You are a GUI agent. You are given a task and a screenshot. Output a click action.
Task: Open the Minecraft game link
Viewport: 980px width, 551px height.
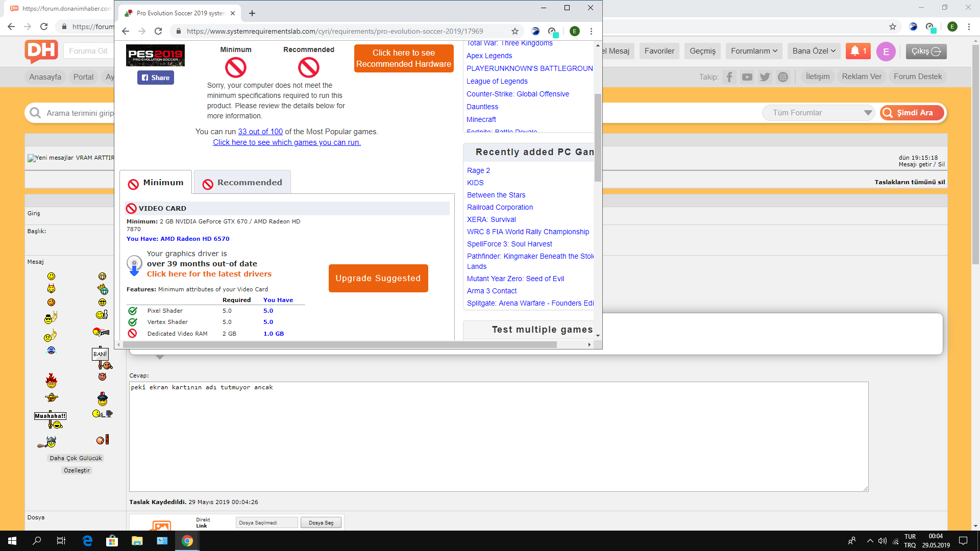pos(481,119)
